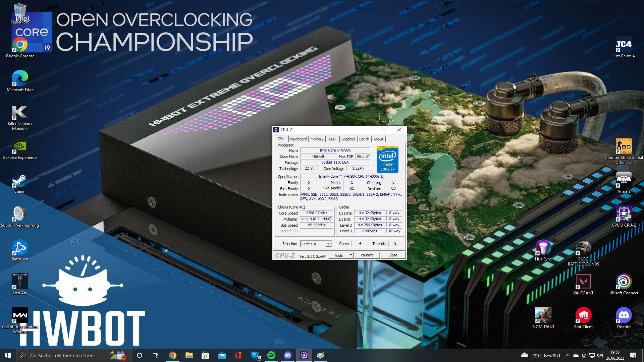Image resolution: width=644 pixels, height=362 pixels.
Task: Open Microsoft Edge desktop shortcut
Action: click(20, 81)
